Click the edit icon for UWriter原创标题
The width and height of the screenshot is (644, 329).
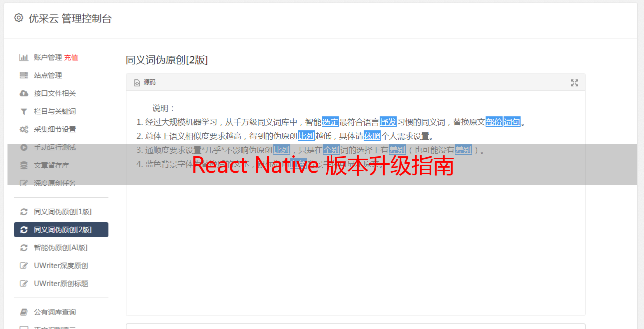click(x=23, y=284)
